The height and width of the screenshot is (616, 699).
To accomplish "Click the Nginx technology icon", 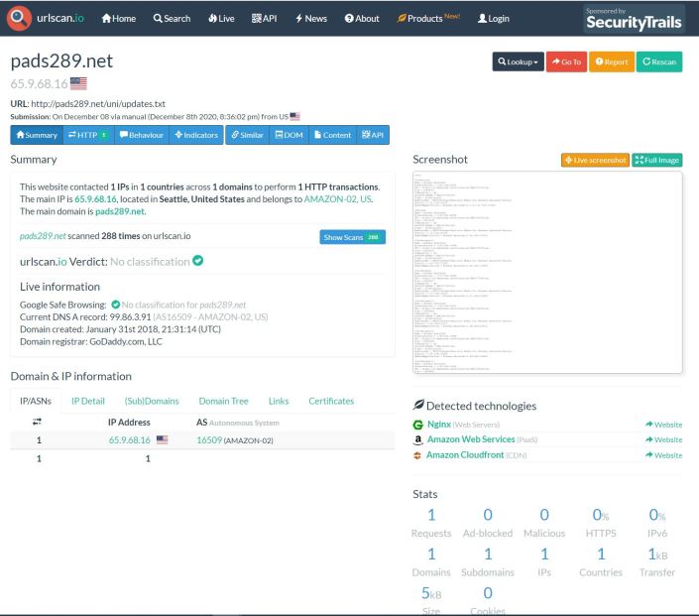I will click(417, 425).
